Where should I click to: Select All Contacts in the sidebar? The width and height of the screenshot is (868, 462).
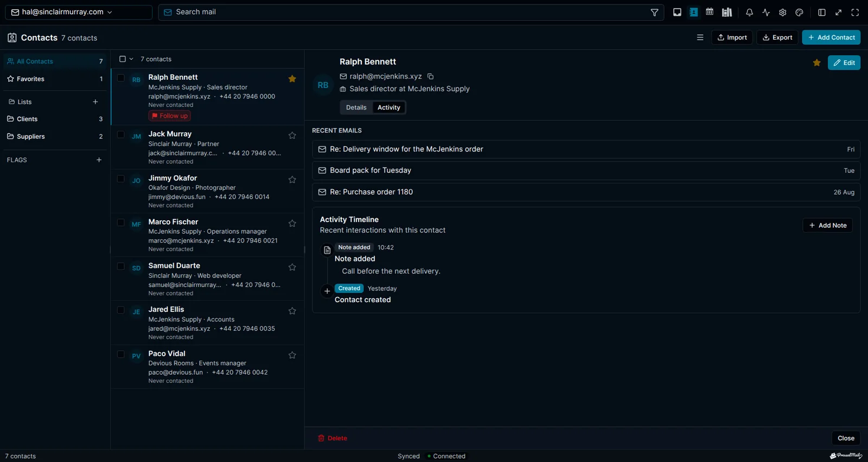click(55, 61)
